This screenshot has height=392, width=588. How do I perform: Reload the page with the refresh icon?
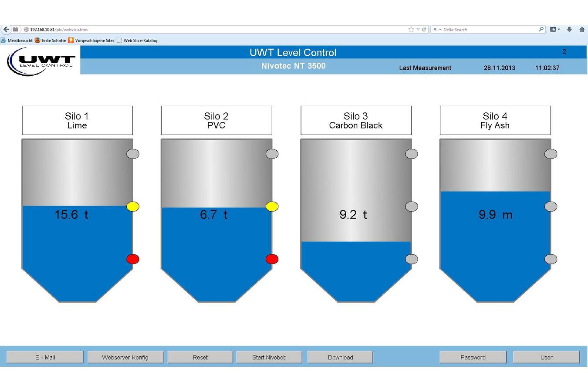pos(424,30)
